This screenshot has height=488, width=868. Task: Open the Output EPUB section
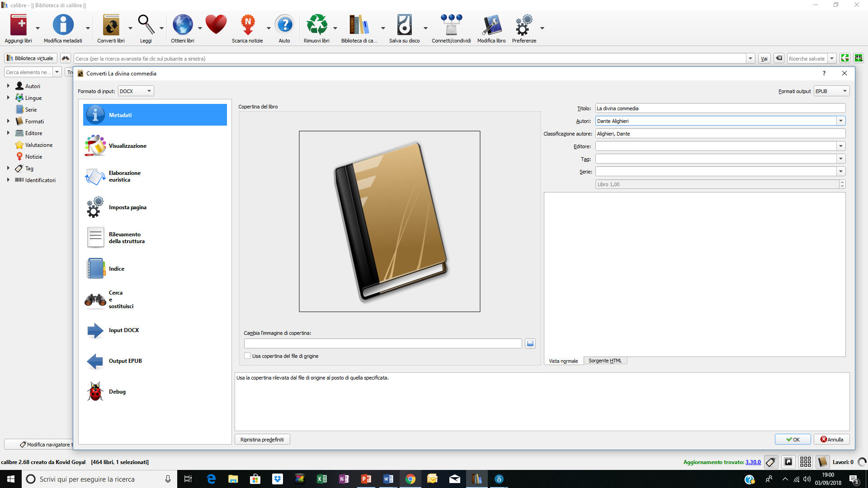click(155, 361)
